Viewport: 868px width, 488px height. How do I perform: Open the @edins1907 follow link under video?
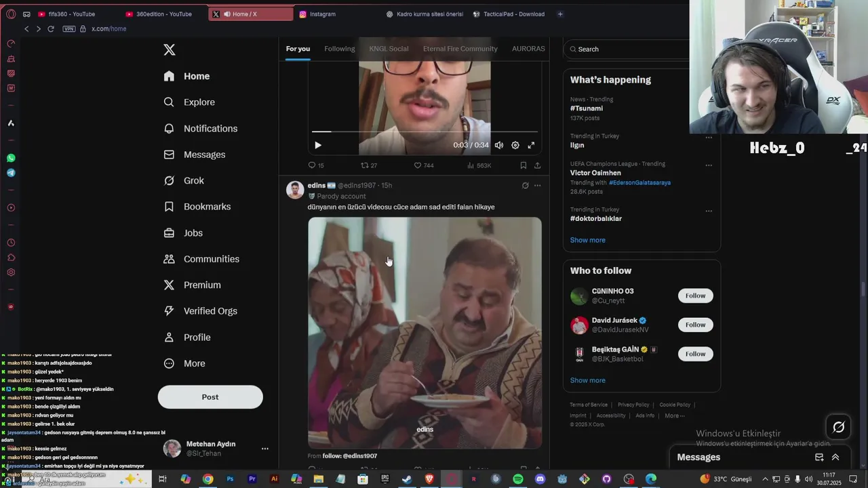pyautogui.click(x=350, y=456)
